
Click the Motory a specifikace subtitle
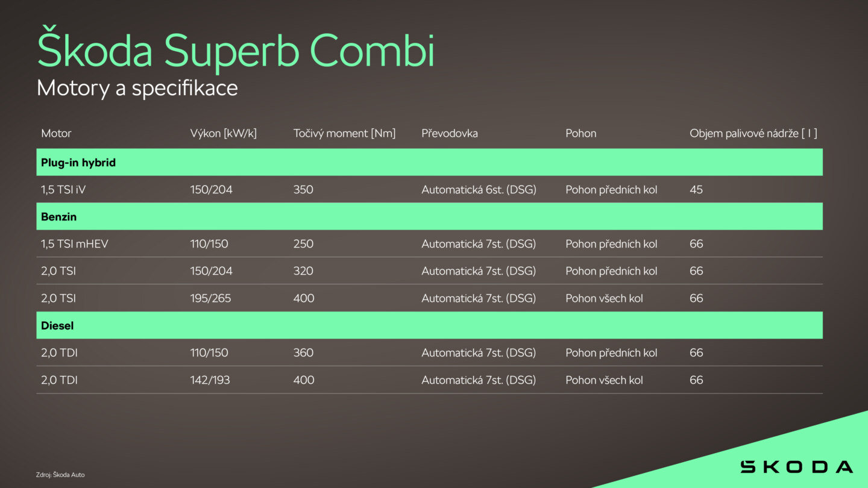point(137,89)
